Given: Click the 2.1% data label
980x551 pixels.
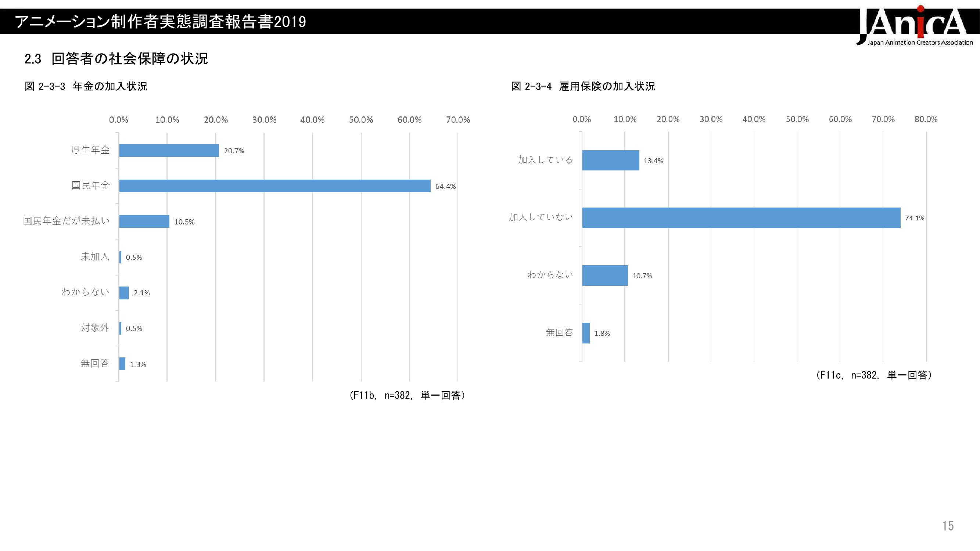Looking at the screenshot, I should tap(142, 293).
